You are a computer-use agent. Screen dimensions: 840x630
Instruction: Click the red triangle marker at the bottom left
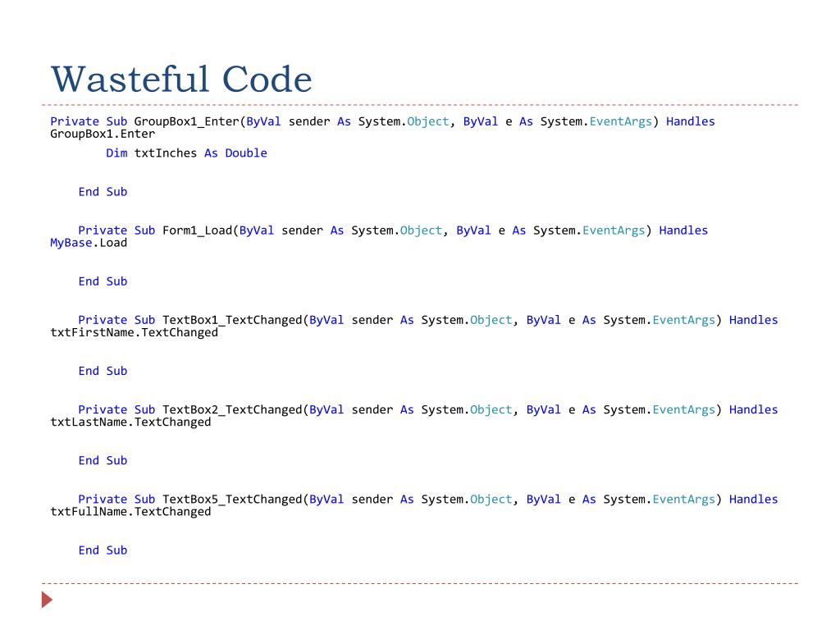[47, 600]
